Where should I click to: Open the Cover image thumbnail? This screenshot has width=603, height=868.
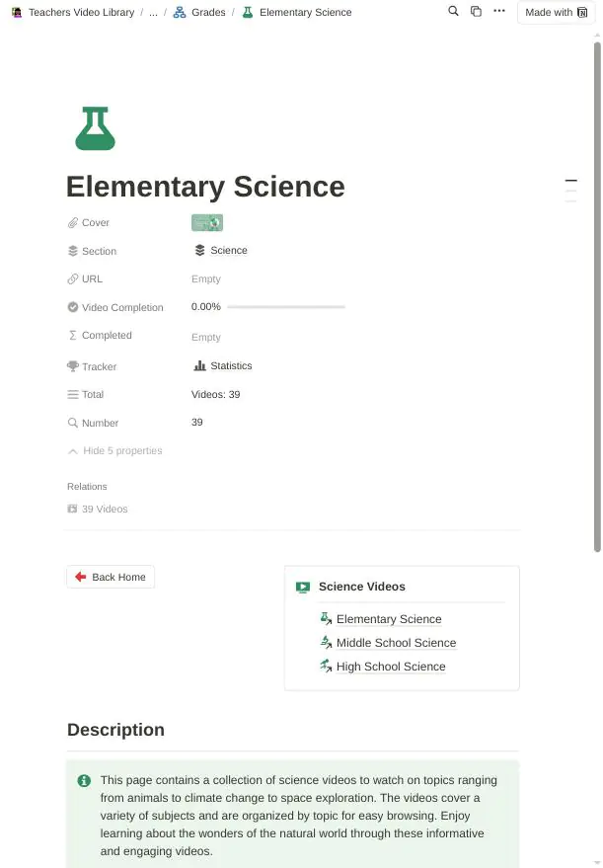pos(207,222)
